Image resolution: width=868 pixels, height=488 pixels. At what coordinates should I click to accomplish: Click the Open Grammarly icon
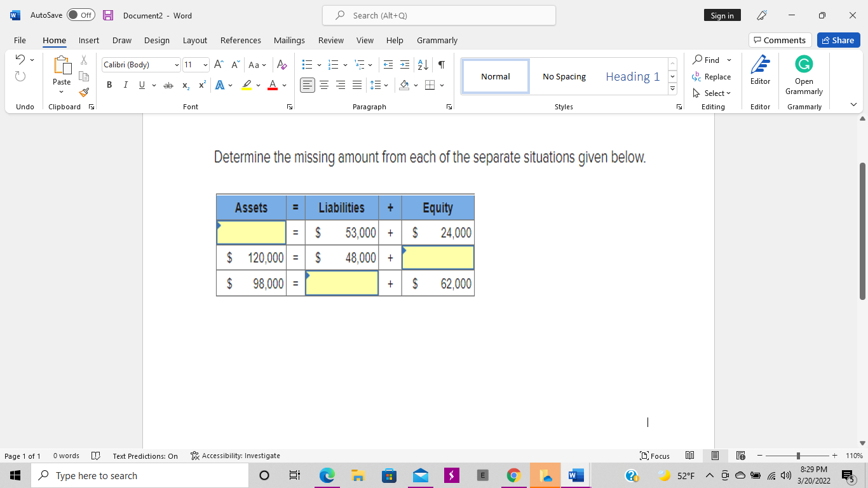pyautogui.click(x=804, y=64)
